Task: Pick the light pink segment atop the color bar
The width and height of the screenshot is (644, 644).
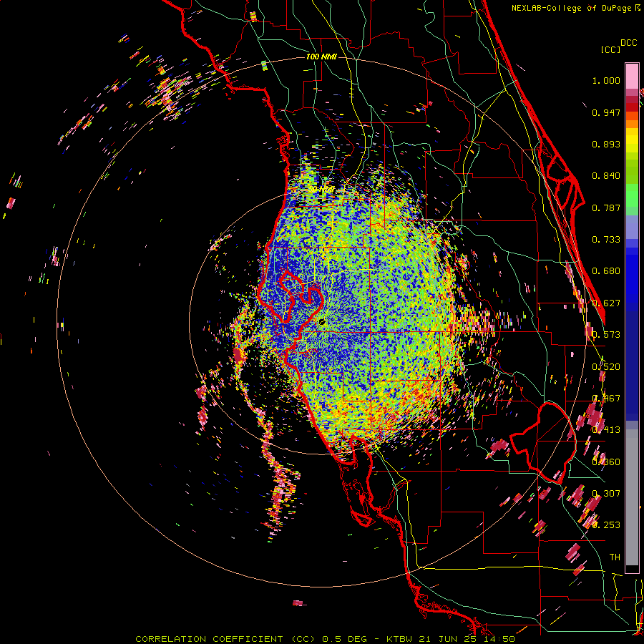Action: pos(632,76)
